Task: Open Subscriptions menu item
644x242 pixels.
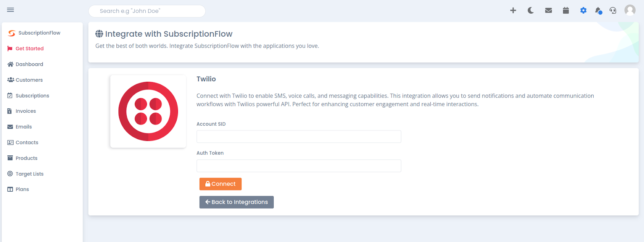Action: (28, 96)
